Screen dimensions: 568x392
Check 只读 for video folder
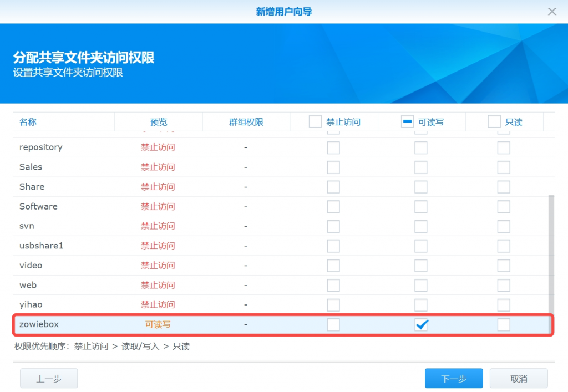click(504, 266)
